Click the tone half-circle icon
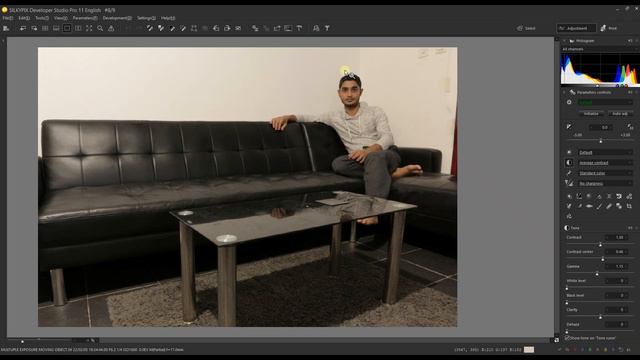The width and height of the screenshot is (640, 360). pos(569,162)
